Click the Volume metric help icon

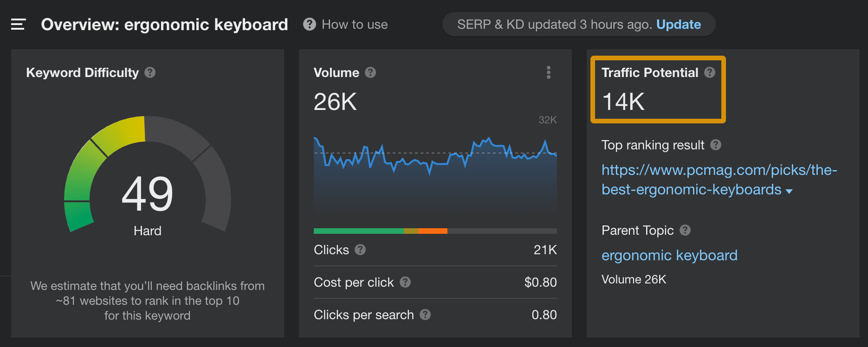tap(370, 72)
